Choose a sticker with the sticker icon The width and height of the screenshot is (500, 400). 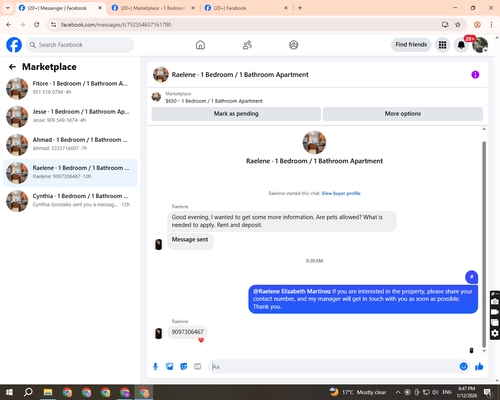pos(184,367)
